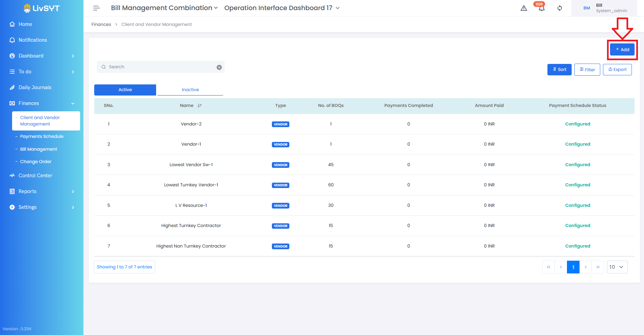Go to the last page with double arrow

(598, 267)
